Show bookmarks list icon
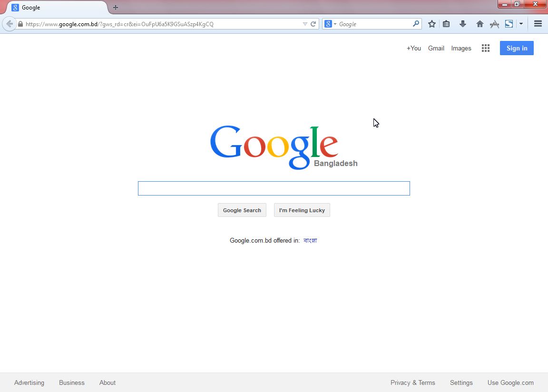 [446, 24]
